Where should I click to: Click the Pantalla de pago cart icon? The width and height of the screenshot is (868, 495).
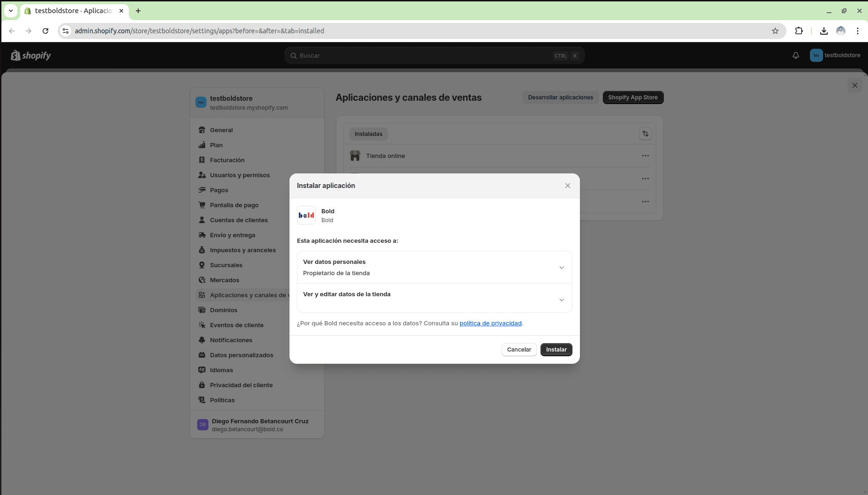pyautogui.click(x=202, y=205)
